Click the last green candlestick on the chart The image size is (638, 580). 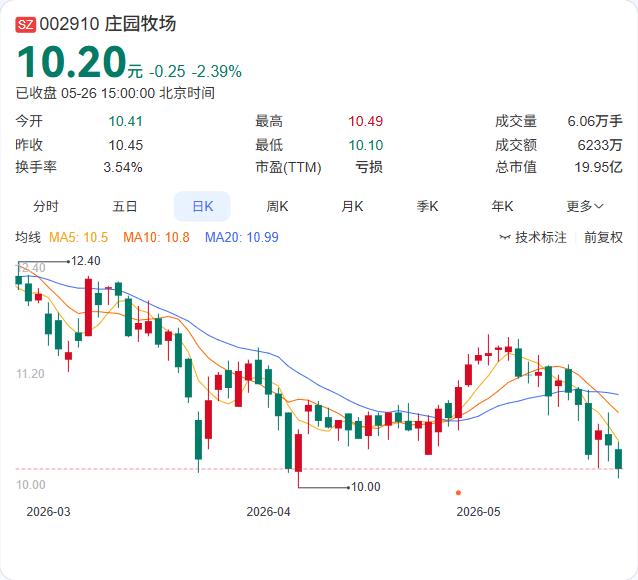pos(618,459)
